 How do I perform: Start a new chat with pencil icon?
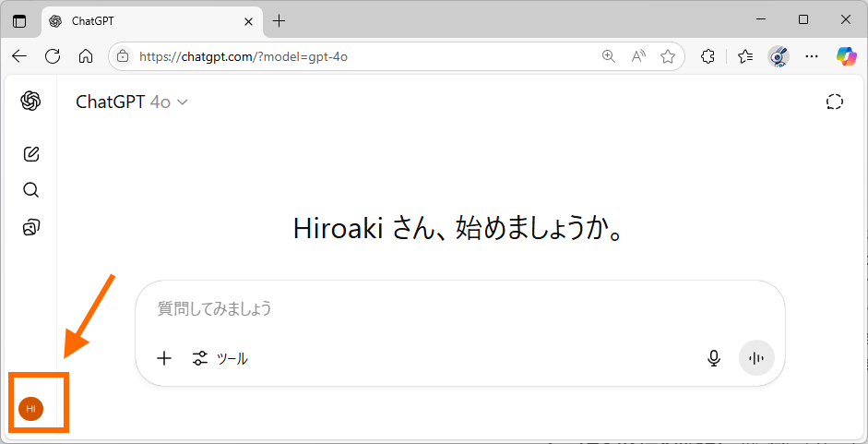[31, 153]
